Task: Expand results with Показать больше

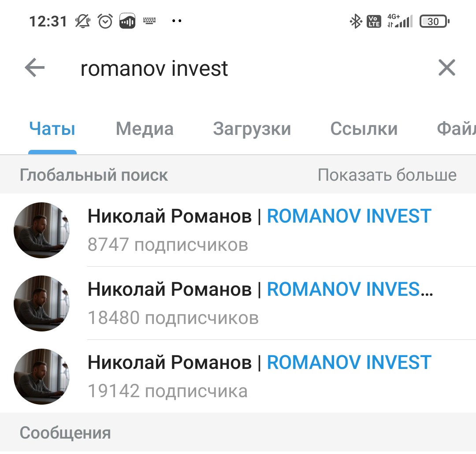Action: pos(387,175)
